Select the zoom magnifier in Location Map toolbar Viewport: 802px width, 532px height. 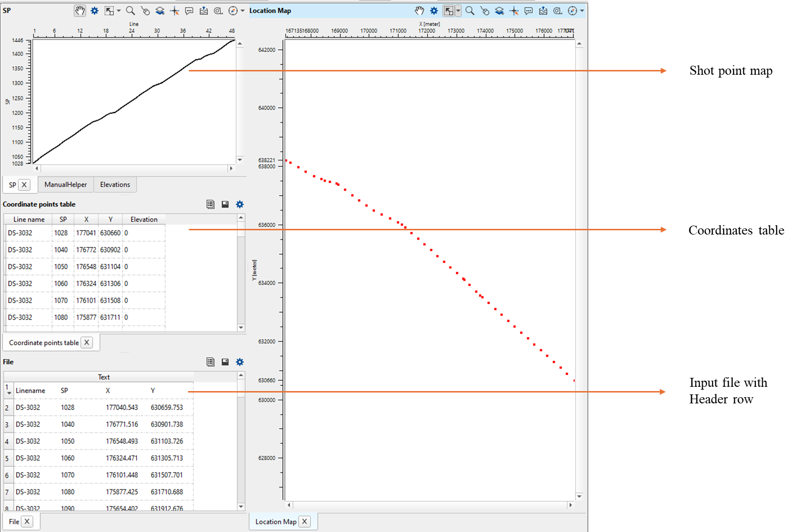point(470,10)
